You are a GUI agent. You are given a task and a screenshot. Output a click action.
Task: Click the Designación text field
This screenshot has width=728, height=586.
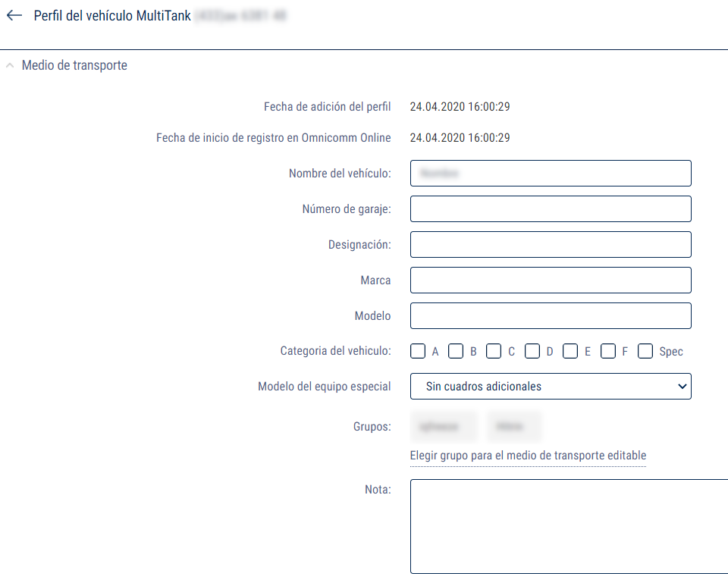tap(551, 244)
